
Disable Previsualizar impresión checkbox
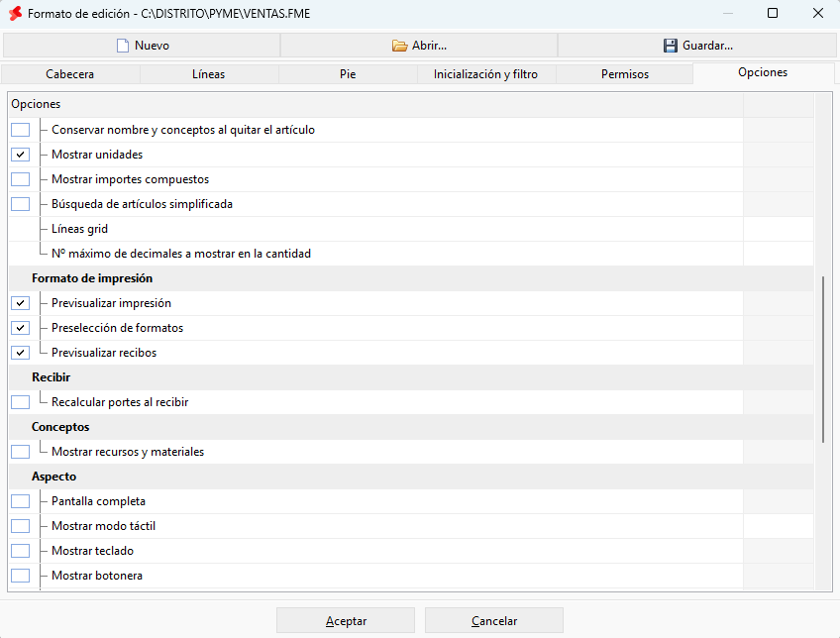point(21,303)
